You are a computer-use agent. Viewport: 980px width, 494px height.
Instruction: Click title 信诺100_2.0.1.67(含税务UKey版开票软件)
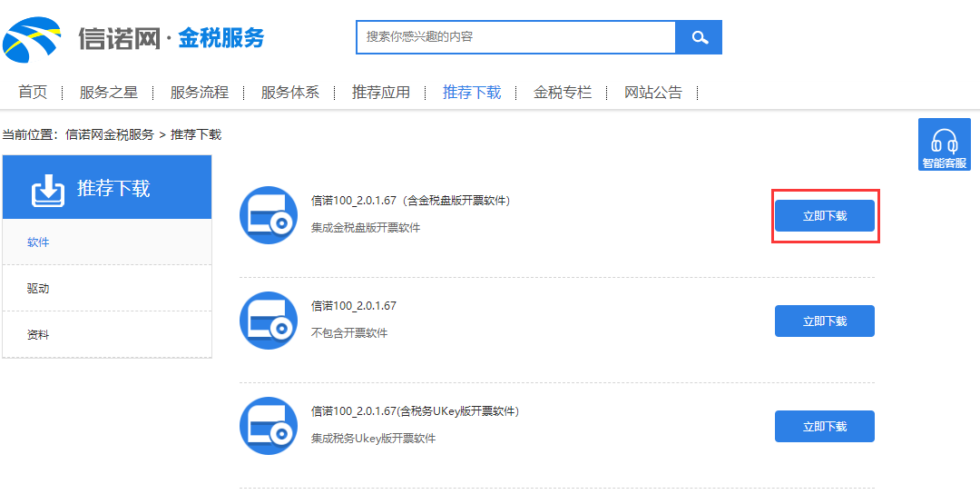tap(415, 411)
